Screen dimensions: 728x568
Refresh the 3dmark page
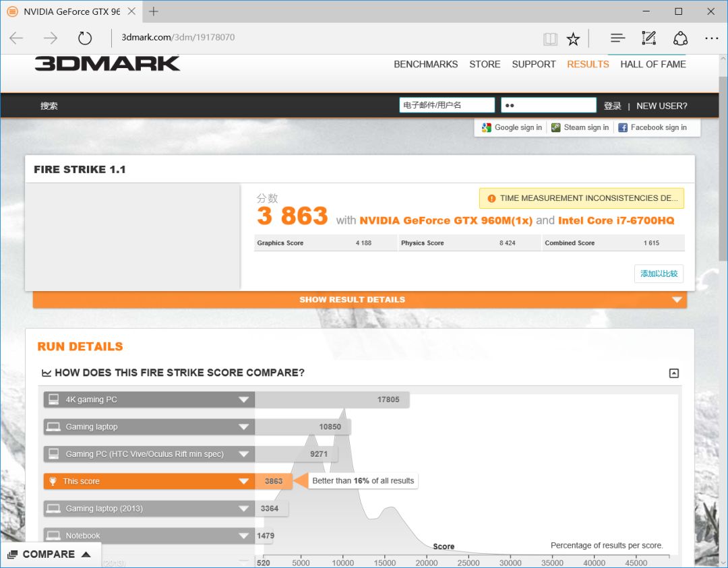(84, 38)
